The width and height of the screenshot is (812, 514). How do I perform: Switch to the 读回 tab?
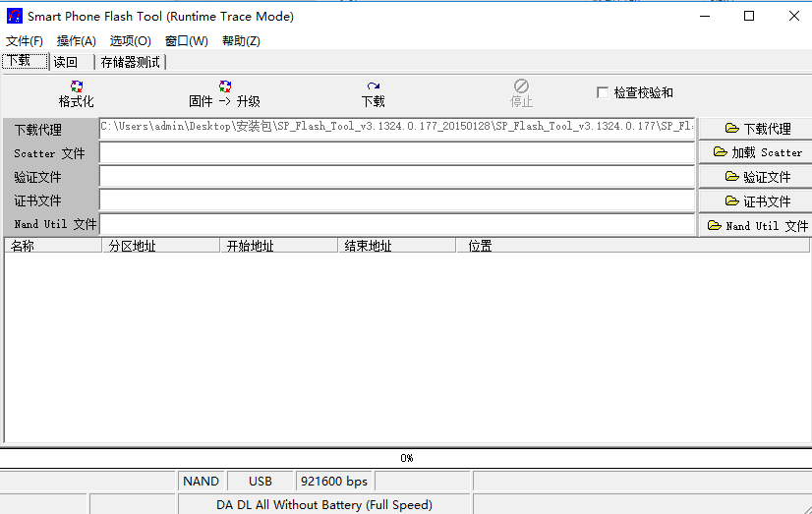(x=66, y=62)
